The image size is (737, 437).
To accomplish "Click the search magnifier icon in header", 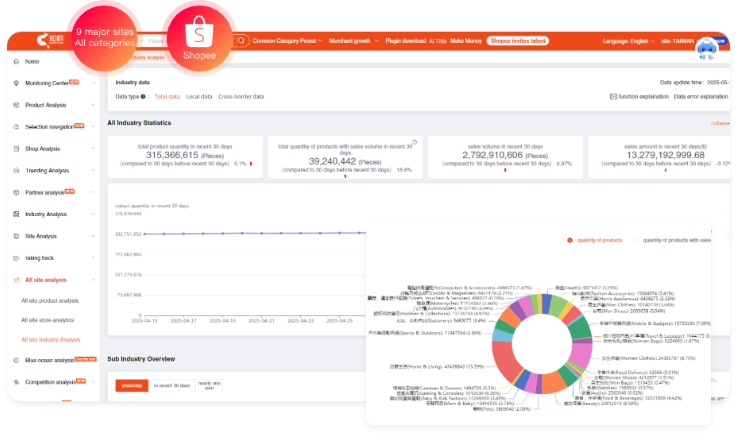I will (241, 41).
